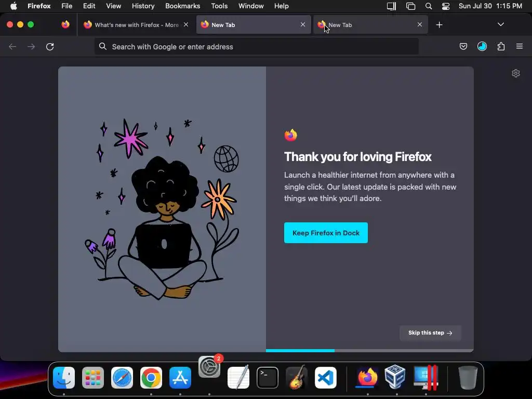
Task: Click the sidebar display icon in menu bar
Action: click(392, 6)
